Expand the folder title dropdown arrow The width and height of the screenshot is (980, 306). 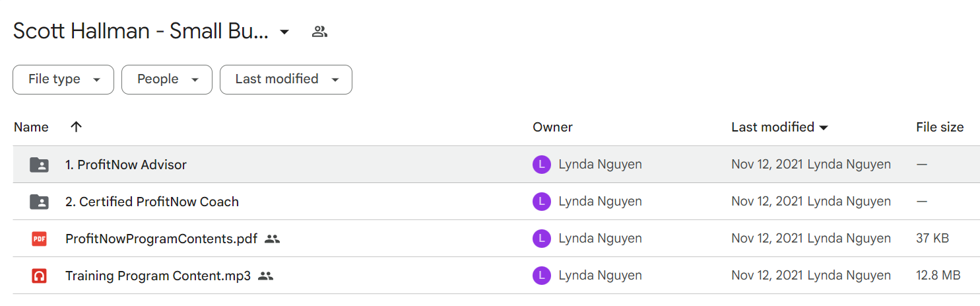click(284, 32)
